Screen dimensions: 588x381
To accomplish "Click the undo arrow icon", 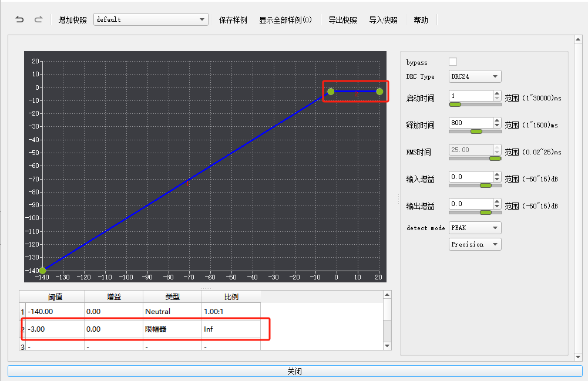I will 19,19.
